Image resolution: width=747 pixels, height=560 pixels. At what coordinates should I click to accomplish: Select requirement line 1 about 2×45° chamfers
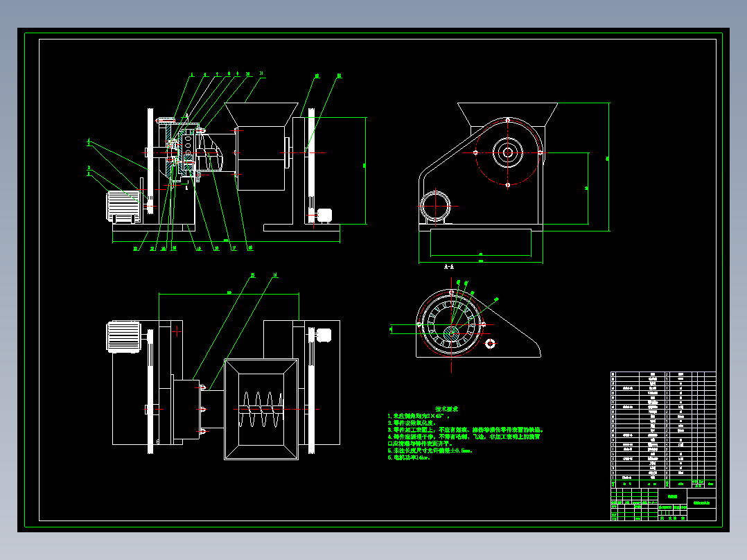coord(419,416)
